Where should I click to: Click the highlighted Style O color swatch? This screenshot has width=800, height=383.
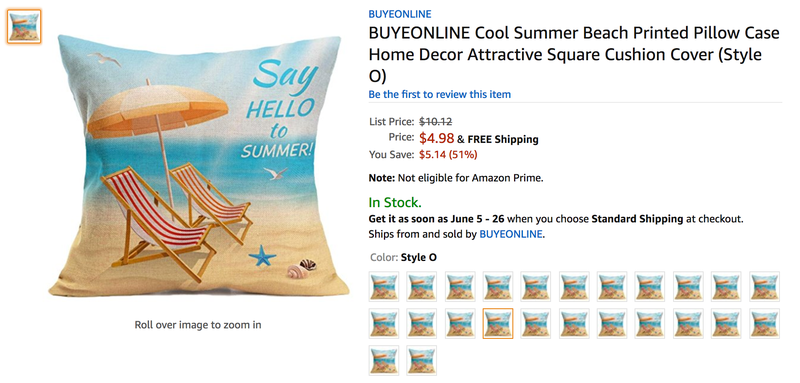tap(498, 323)
